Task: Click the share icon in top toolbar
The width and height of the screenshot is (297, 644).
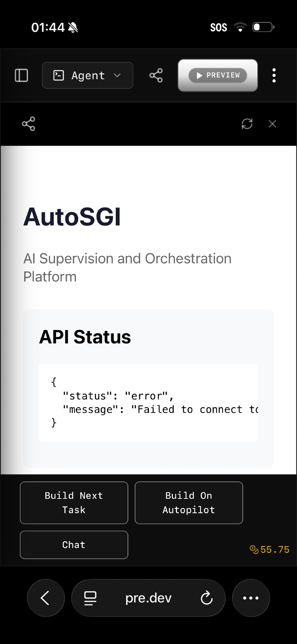Action: [156, 75]
